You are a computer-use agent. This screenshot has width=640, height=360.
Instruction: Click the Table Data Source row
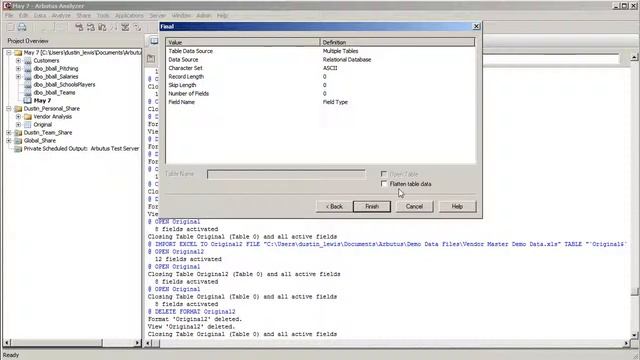[x=320, y=51]
